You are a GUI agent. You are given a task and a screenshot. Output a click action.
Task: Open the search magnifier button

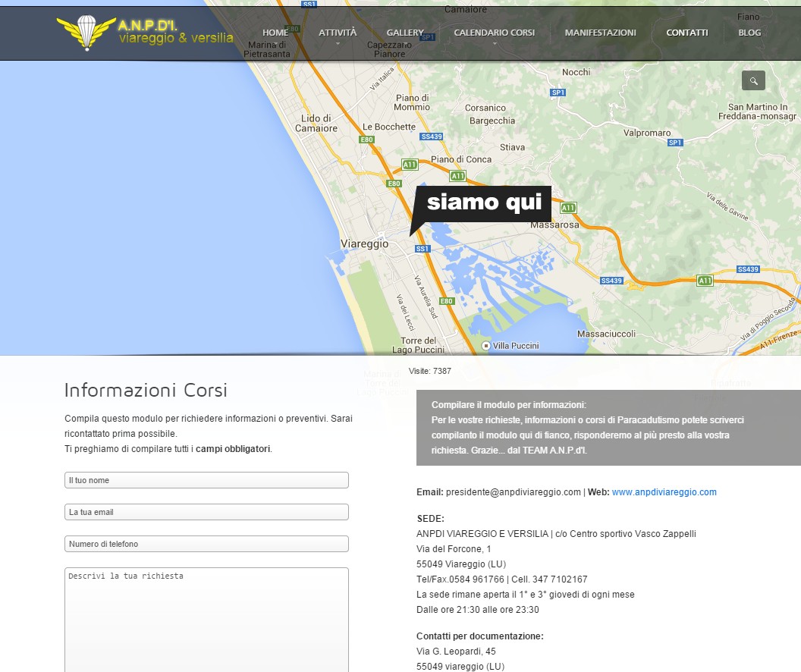click(753, 80)
